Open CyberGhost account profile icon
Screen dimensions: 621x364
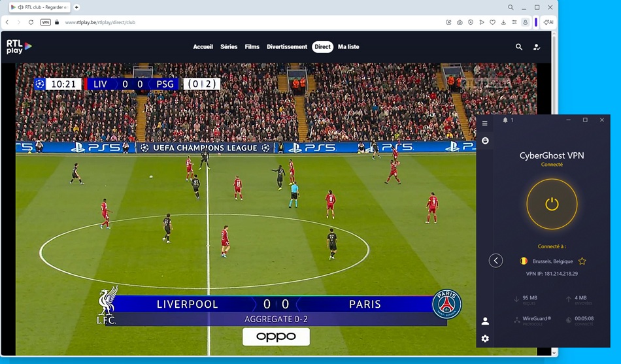[485, 322]
